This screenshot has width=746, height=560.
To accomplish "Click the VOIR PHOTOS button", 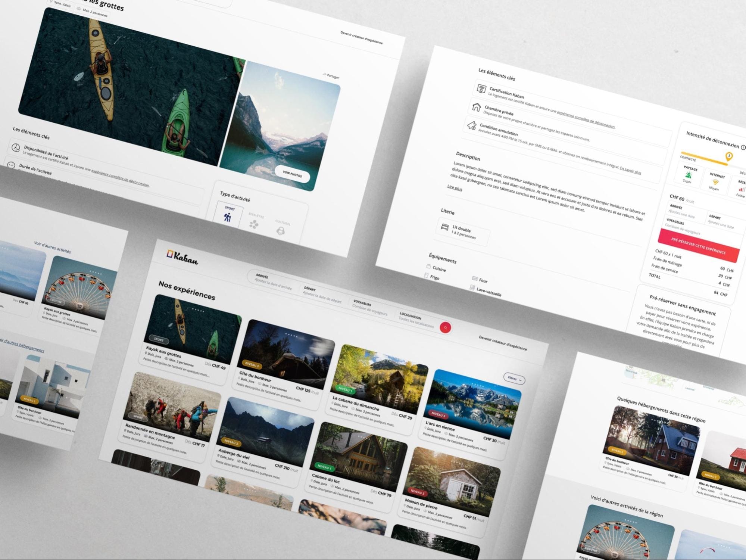I will [292, 174].
